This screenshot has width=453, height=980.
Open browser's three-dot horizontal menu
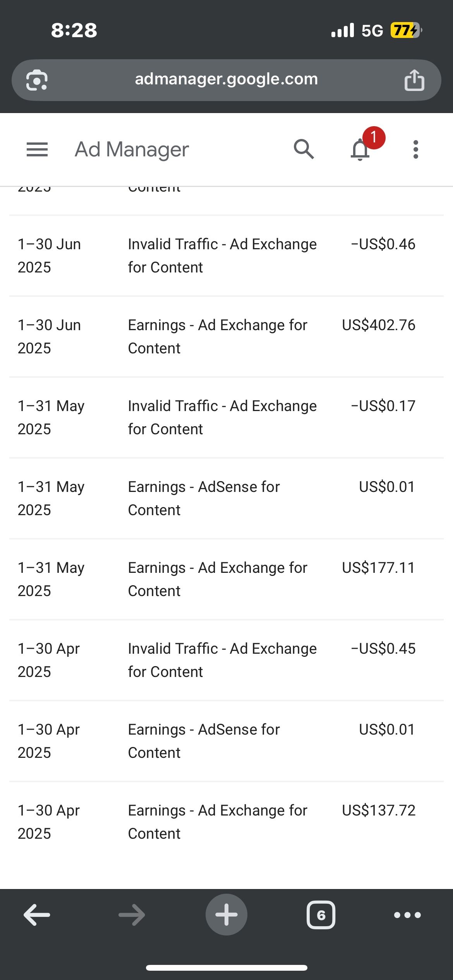407,915
